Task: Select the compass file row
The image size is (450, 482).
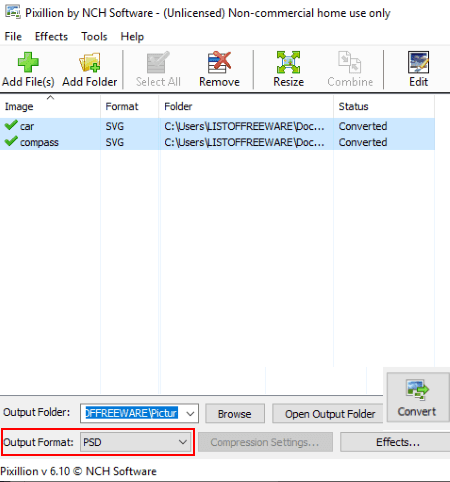Action: tap(217, 142)
